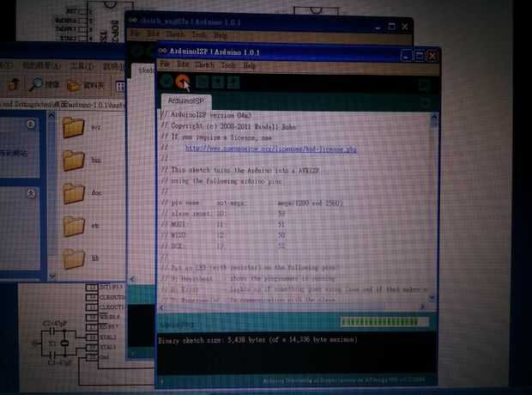Open the Serial Monitor from the toolbar's right end
The width and height of the screenshot is (532, 395).
425,84
